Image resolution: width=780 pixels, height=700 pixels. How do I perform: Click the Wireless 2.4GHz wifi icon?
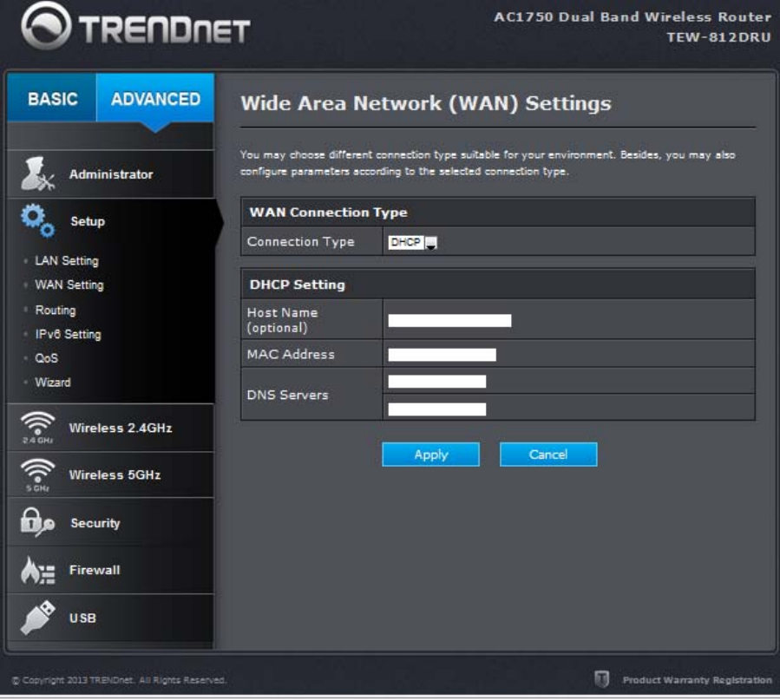coord(37,428)
